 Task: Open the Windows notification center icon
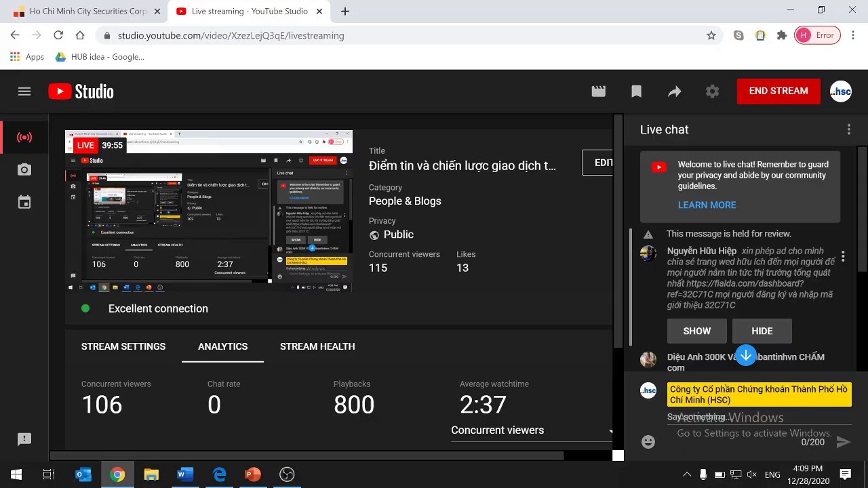(845, 474)
